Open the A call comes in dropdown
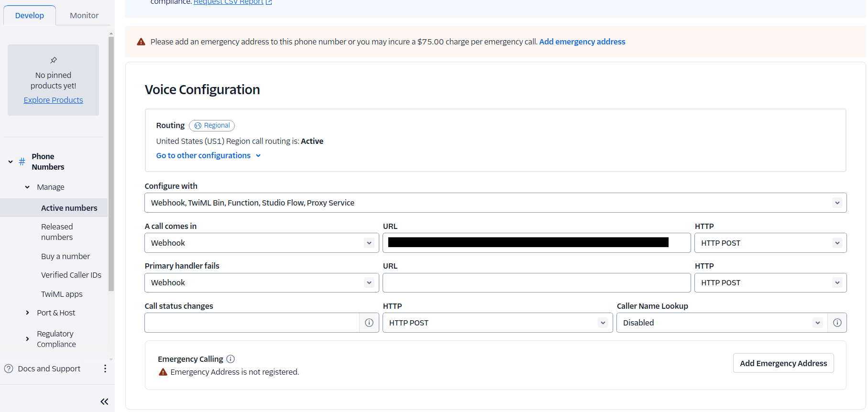This screenshot has height=412, width=868. click(x=261, y=243)
